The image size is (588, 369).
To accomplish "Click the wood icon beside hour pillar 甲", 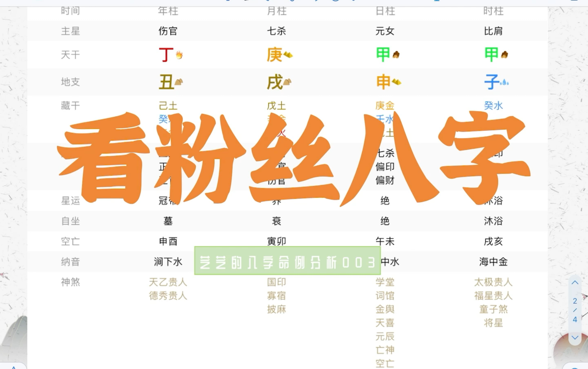I will [x=504, y=55].
